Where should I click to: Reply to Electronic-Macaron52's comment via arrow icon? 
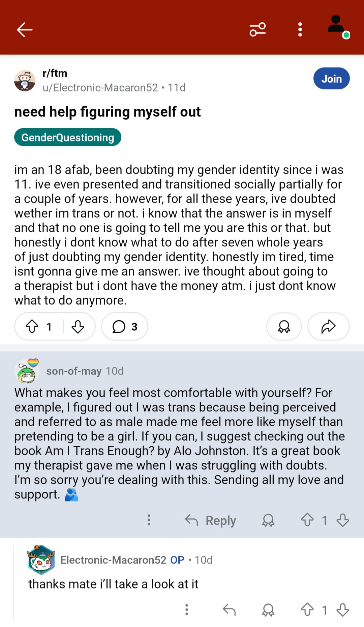(x=229, y=609)
